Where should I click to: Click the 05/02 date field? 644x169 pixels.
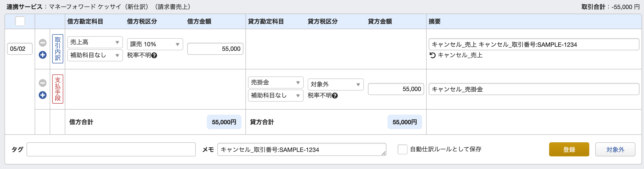(20, 49)
